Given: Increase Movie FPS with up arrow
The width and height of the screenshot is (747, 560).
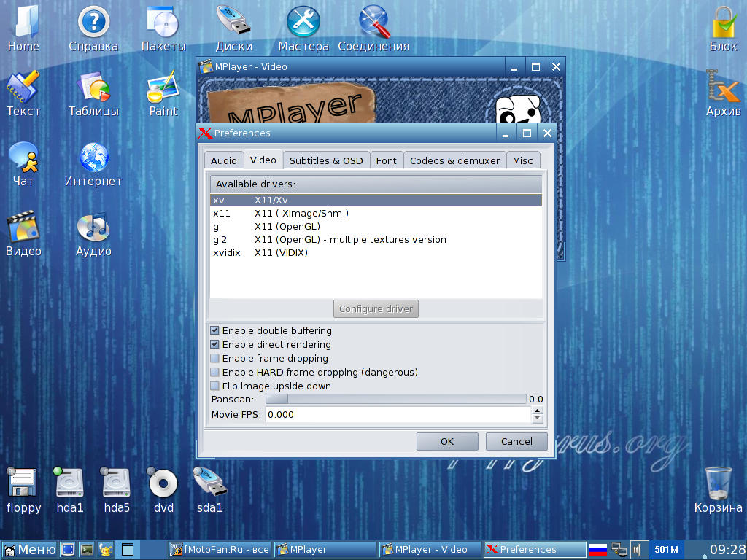Looking at the screenshot, I should pyautogui.click(x=538, y=411).
